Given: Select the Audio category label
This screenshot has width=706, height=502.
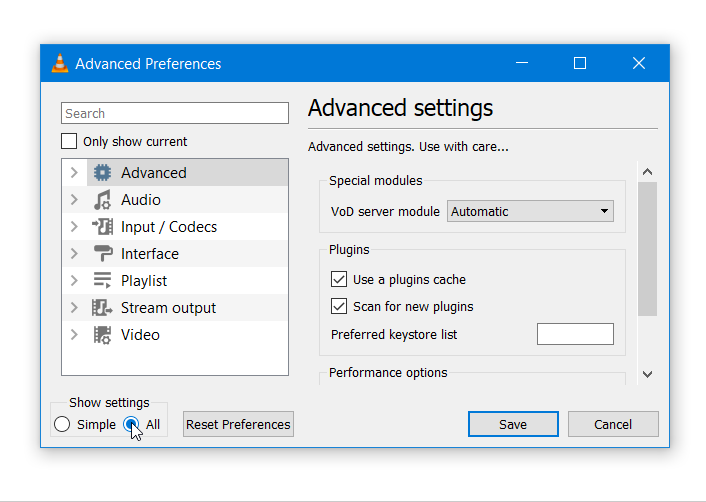Looking at the screenshot, I should [x=140, y=200].
